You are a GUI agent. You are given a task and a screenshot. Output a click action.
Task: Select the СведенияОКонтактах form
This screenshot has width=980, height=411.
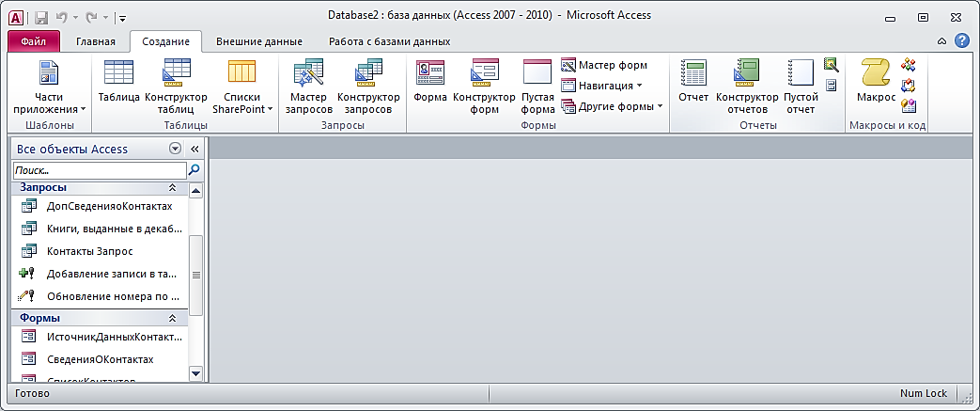[100, 359]
